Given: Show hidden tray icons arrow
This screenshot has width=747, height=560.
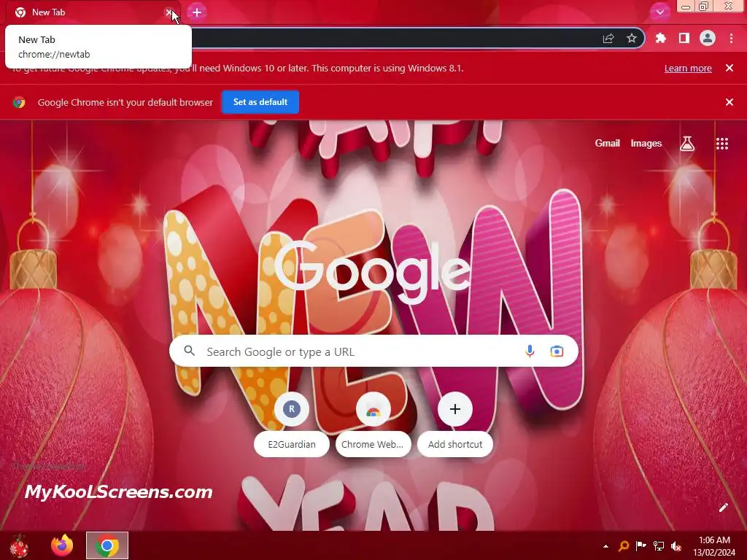Looking at the screenshot, I should (x=605, y=546).
